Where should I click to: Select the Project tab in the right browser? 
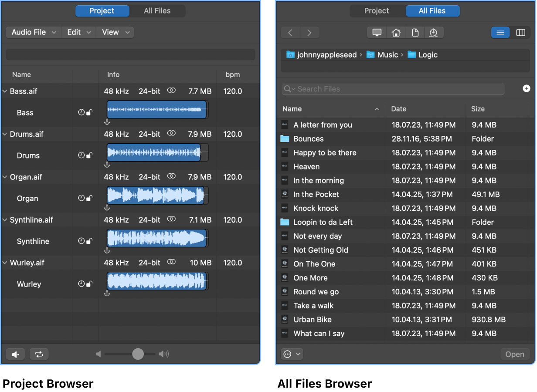[x=377, y=10]
